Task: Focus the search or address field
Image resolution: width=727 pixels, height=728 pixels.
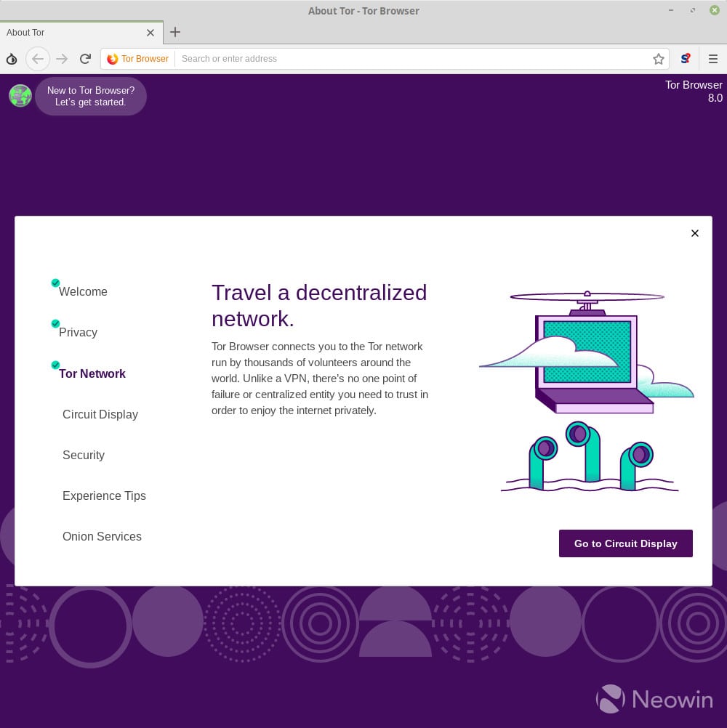Action: point(411,59)
